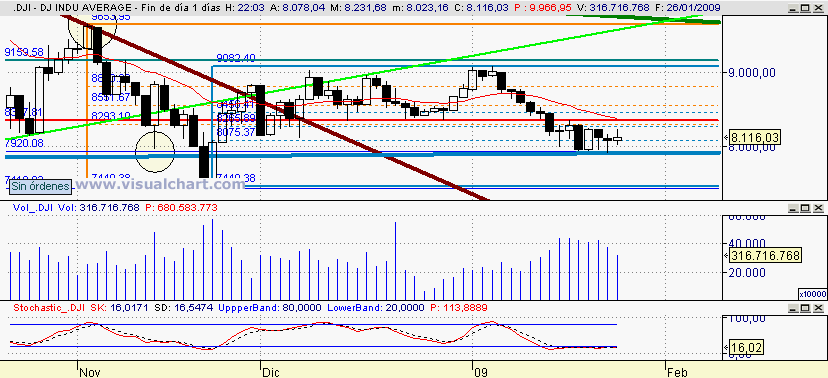The height and width of the screenshot is (378, 828).
Task: Close the Stochastic_.DJI panel
Action: (818, 307)
